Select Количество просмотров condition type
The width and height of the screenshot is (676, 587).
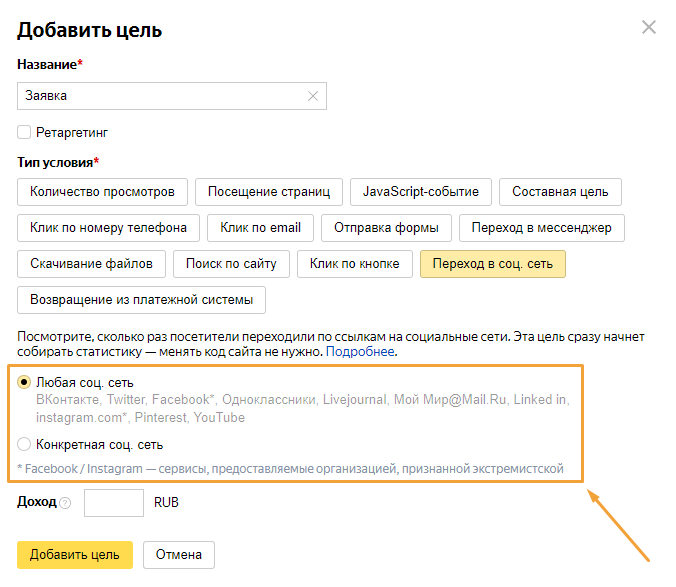point(102,192)
